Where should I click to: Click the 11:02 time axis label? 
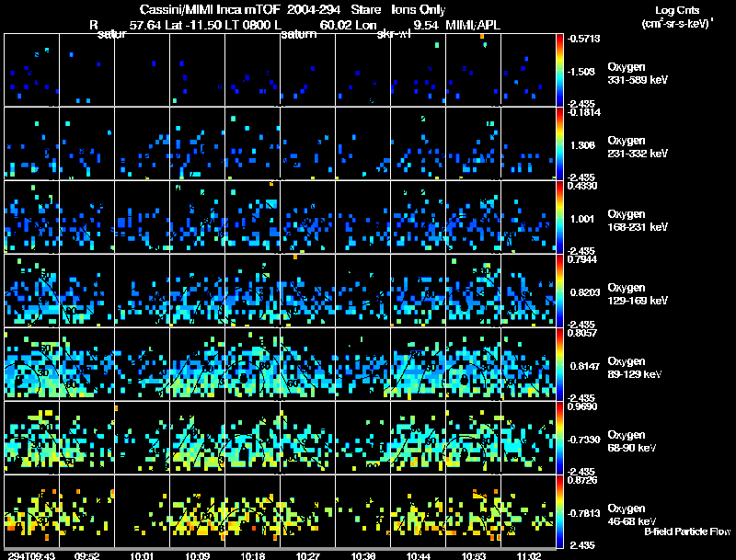pos(529,555)
